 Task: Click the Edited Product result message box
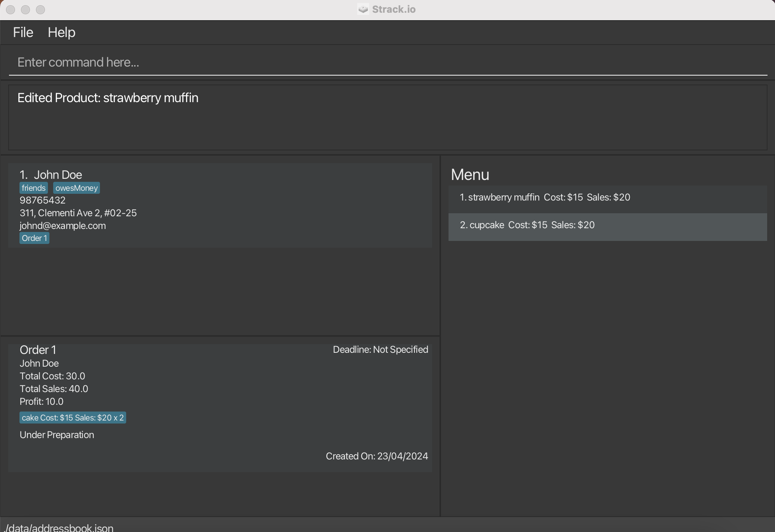[387, 117]
